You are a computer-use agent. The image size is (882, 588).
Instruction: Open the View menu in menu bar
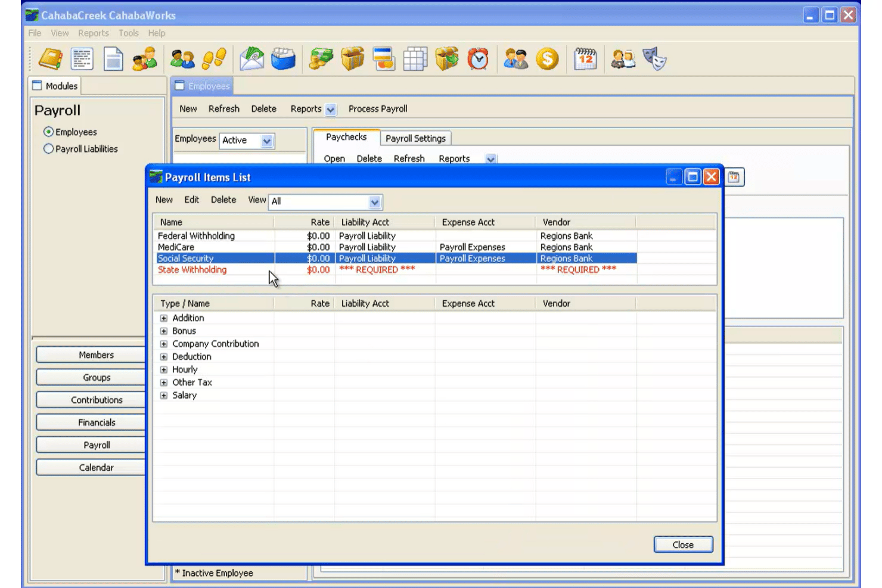(60, 33)
